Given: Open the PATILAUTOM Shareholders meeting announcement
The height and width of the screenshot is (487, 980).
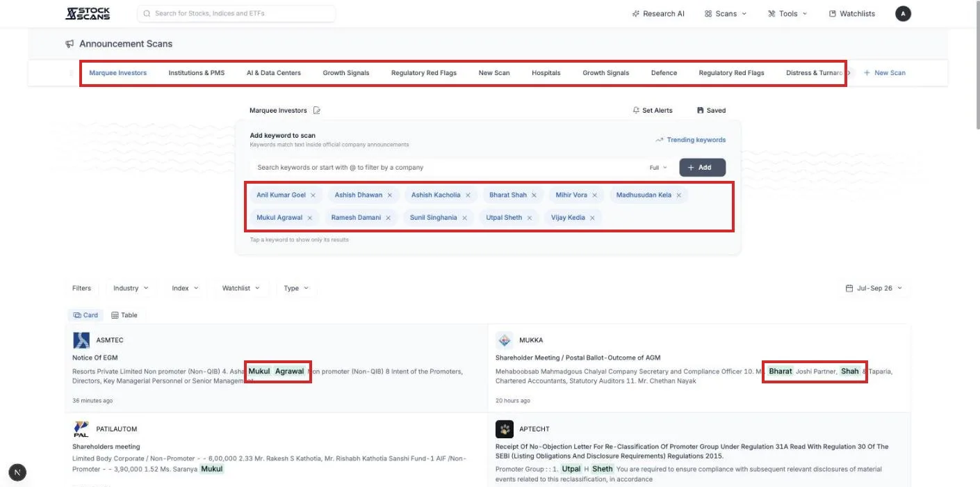Looking at the screenshot, I should pyautogui.click(x=106, y=447).
